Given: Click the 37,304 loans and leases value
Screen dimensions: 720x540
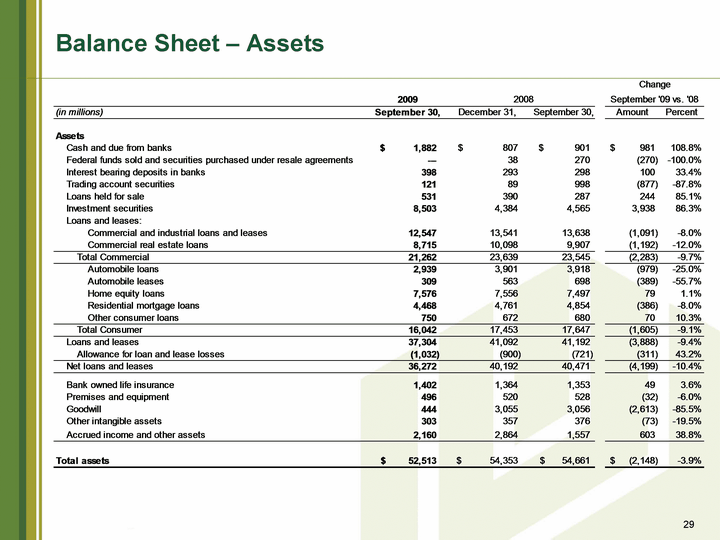Looking at the screenshot, I should tap(422, 342).
